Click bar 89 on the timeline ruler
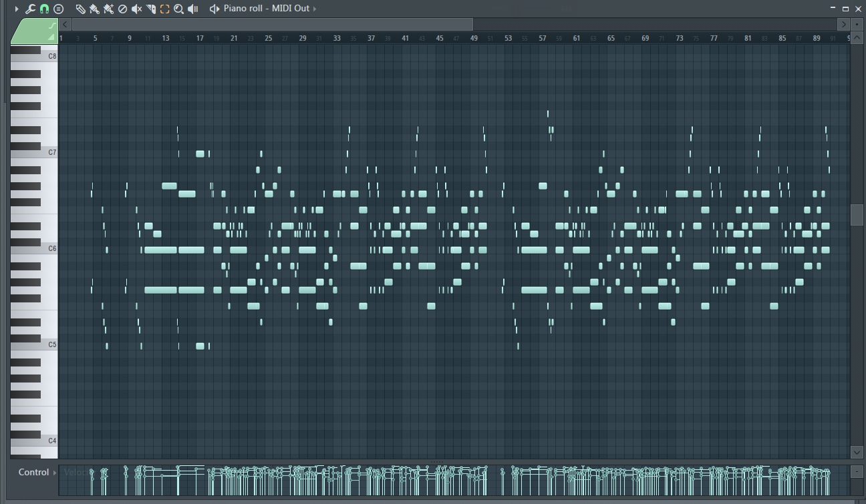866x504 pixels. [x=817, y=38]
